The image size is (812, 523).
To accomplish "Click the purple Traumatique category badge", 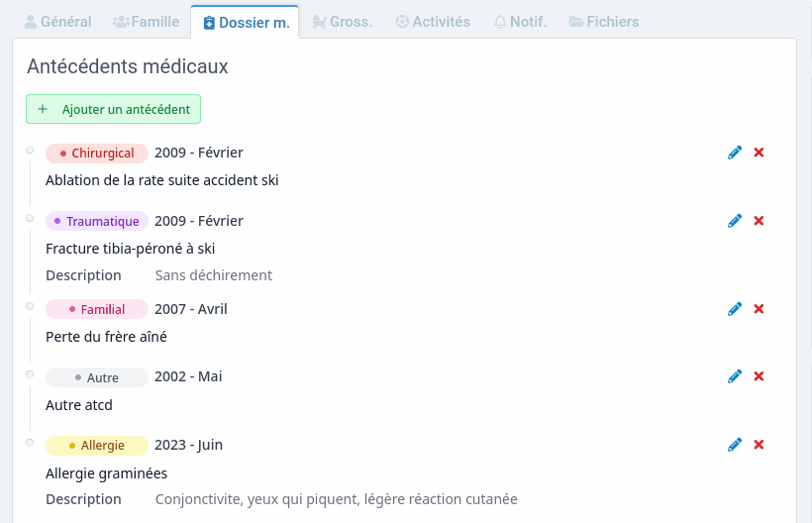I will click(97, 222).
